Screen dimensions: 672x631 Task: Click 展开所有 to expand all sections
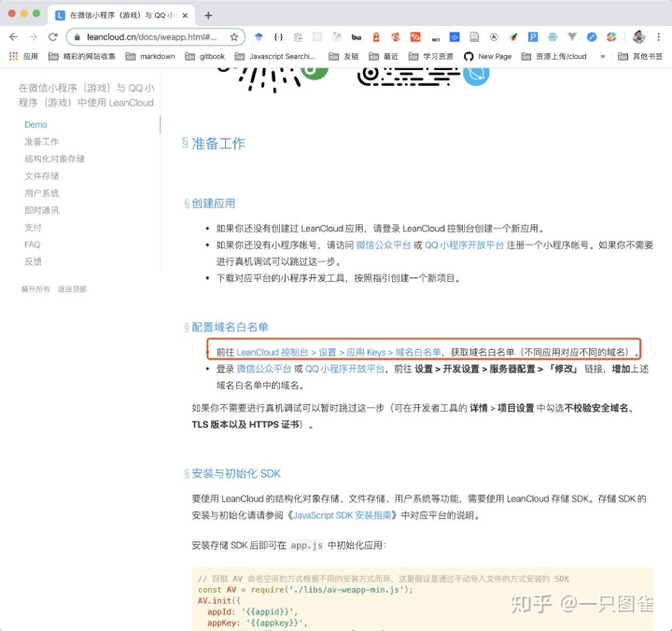tap(35, 289)
